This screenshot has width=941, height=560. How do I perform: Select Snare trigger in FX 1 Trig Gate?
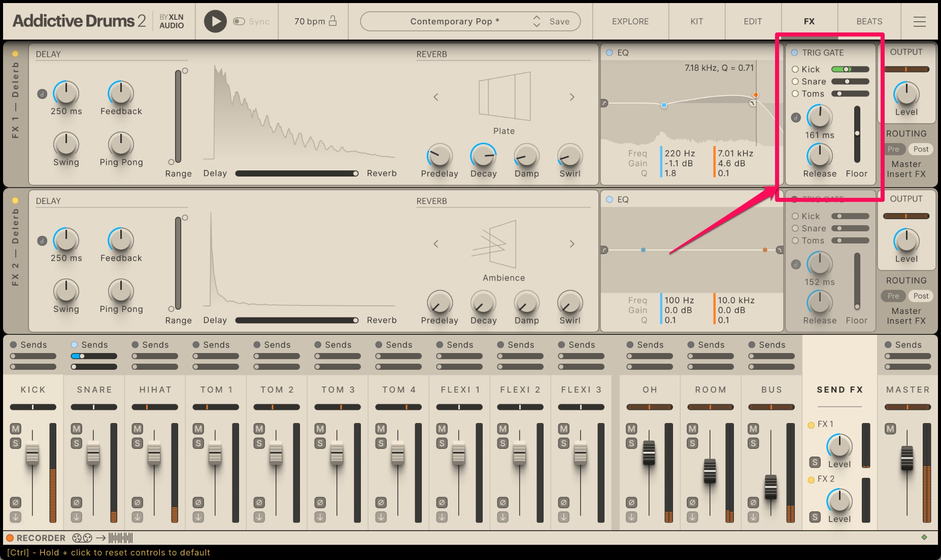tap(795, 81)
